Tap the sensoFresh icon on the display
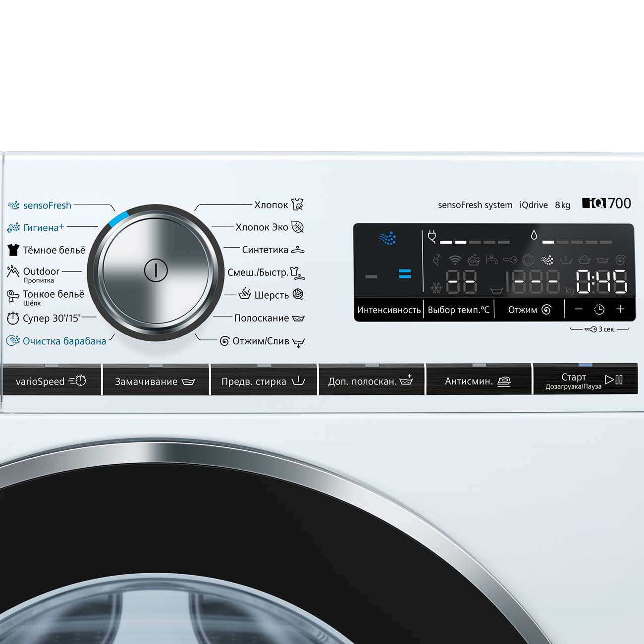The image size is (644, 644). (x=387, y=238)
